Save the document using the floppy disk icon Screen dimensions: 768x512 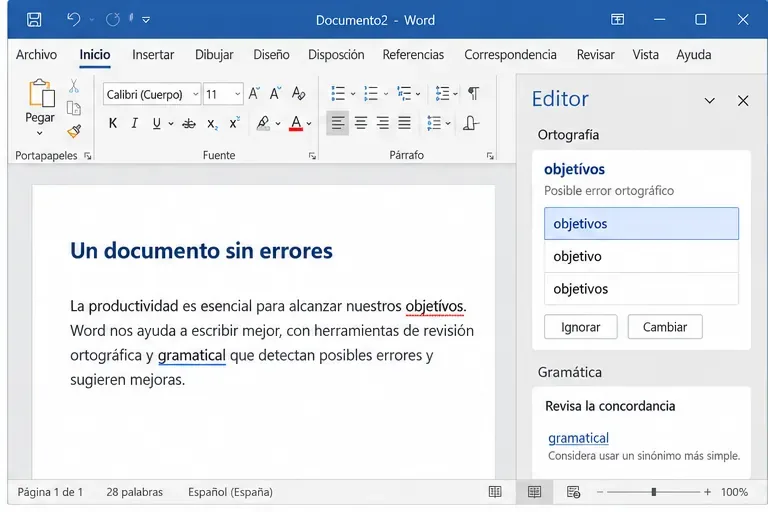coord(34,20)
